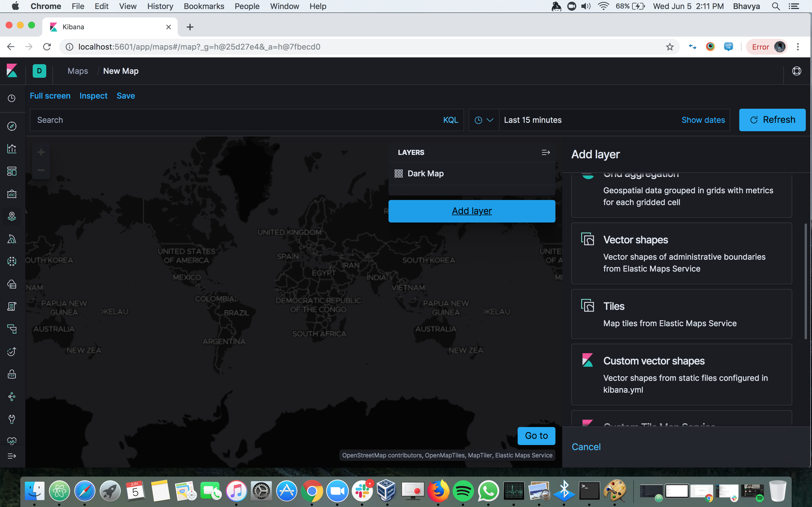Open the Dashboard app from sidebar
This screenshot has width=812, height=507.
click(x=12, y=171)
